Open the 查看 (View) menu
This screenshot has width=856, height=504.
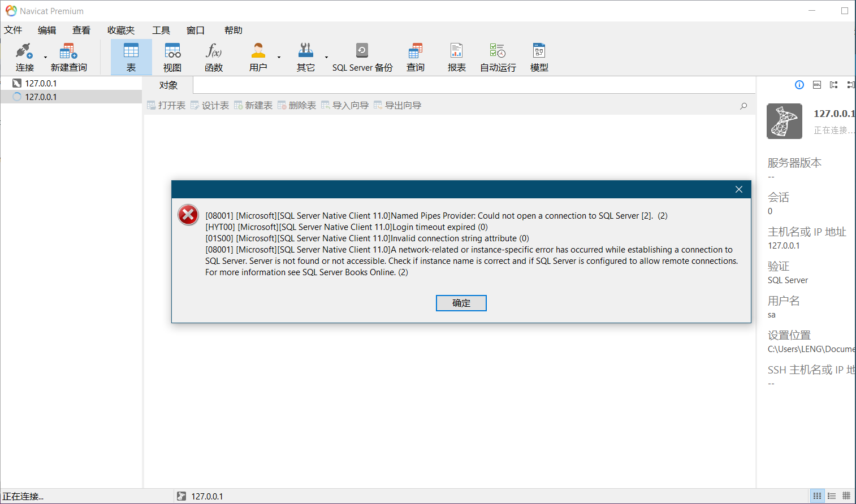click(81, 30)
